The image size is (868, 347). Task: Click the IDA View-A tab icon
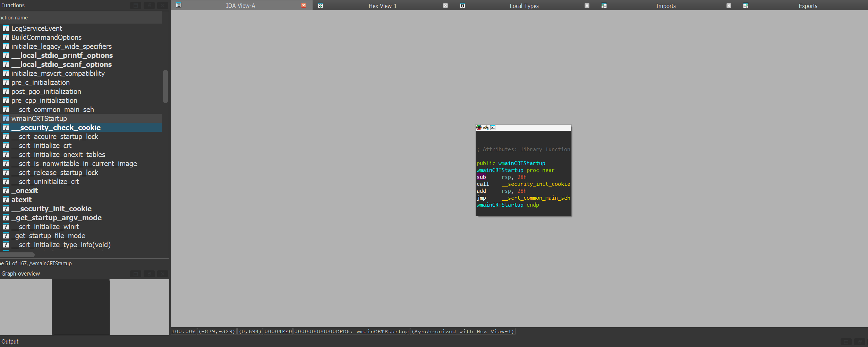coord(179,5)
